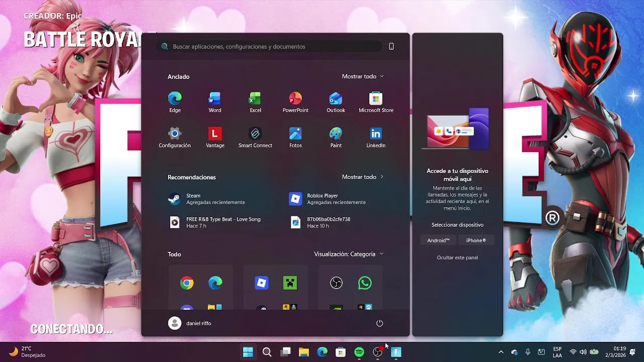Open Mostrar todo for Recomendaciones
The width and height of the screenshot is (644, 362).
(363, 177)
